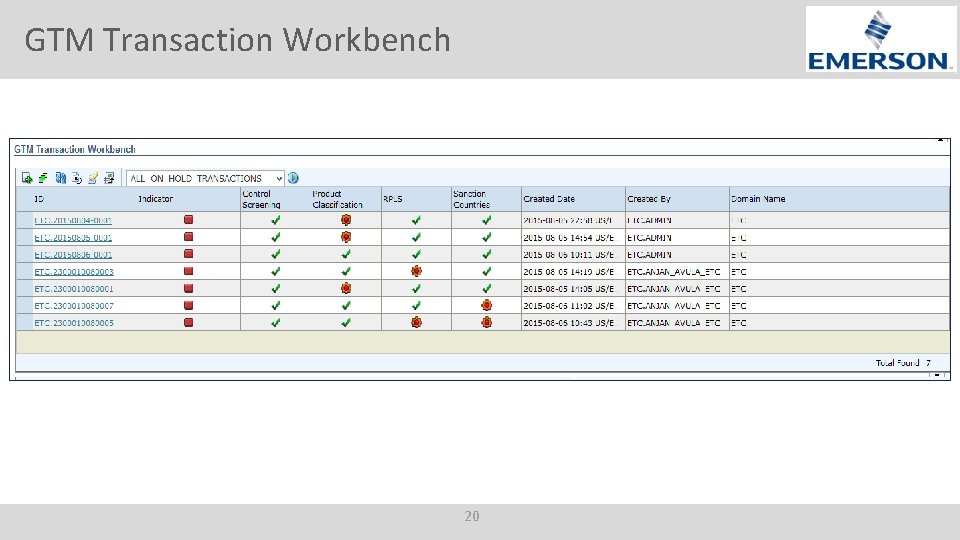The width and height of the screenshot is (960, 540).
Task: Click the Domain Name column header
Action: click(x=758, y=199)
